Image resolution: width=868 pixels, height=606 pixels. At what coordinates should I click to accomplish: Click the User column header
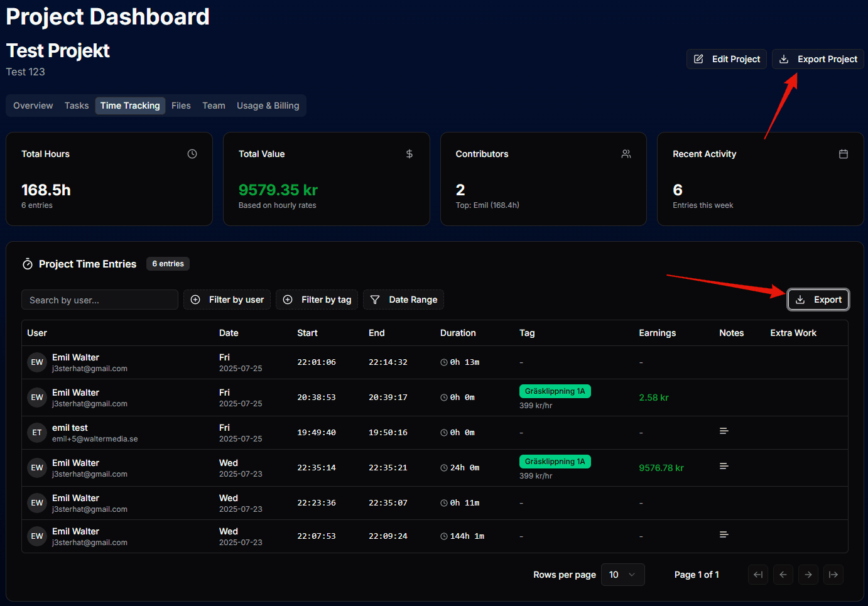[x=37, y=333]
